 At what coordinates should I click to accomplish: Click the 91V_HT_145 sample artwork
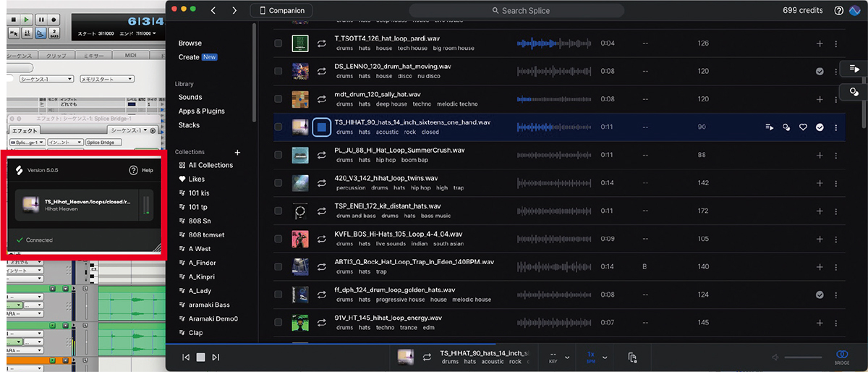[300, 323]
